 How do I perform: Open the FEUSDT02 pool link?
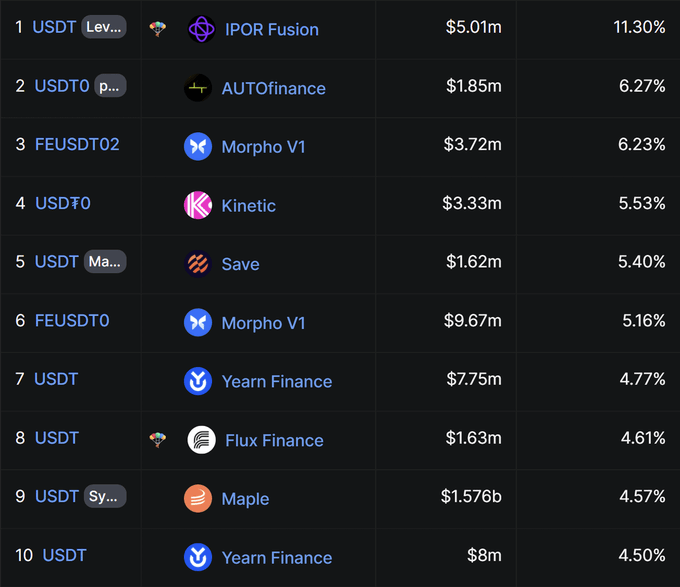77,144
